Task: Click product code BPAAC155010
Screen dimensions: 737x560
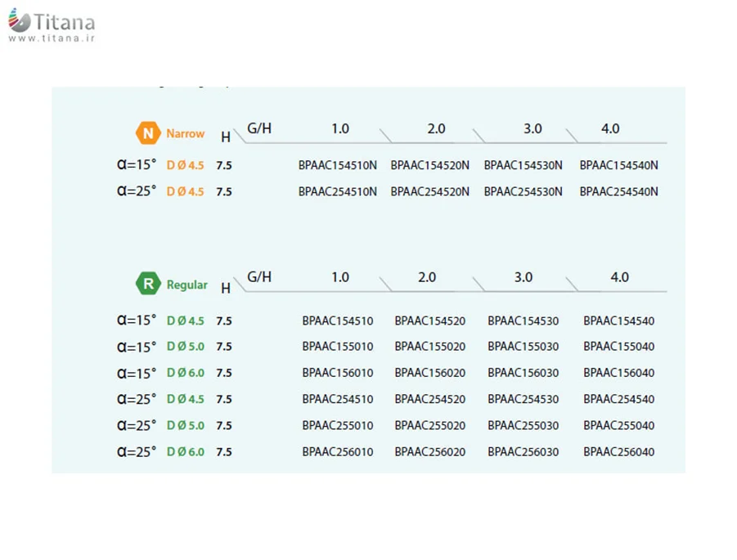Action: click(x=338, y=347)
